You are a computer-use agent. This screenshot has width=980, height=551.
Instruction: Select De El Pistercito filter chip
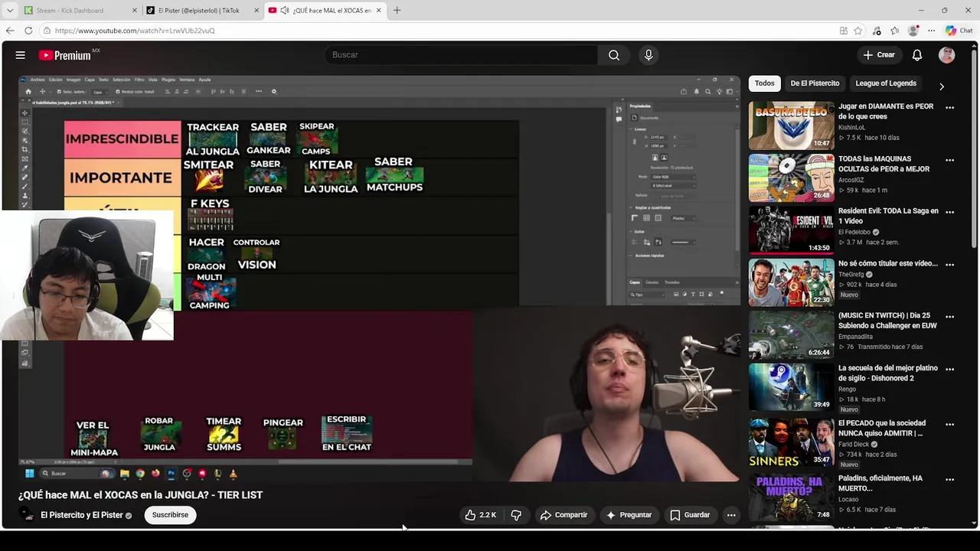pyautogui.click(x=815, y=83)
